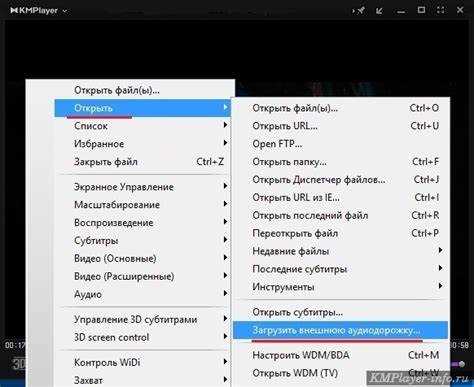
Task: Expand the Недавние файлы submenu
Action: (x=340, y=251)
